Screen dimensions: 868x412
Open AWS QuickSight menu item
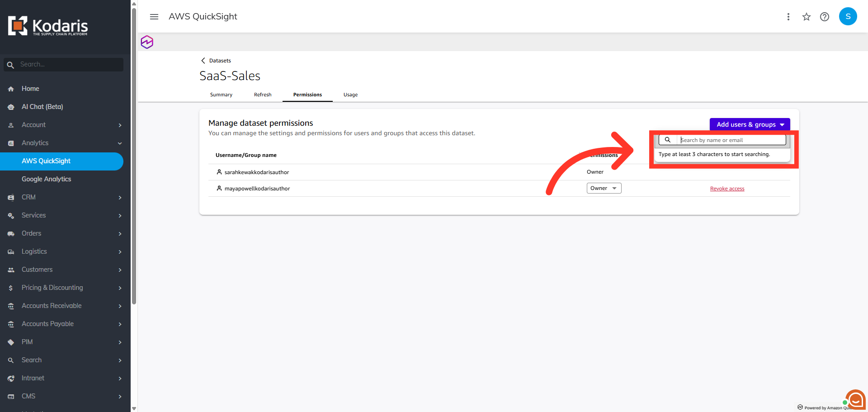[61, 161]
